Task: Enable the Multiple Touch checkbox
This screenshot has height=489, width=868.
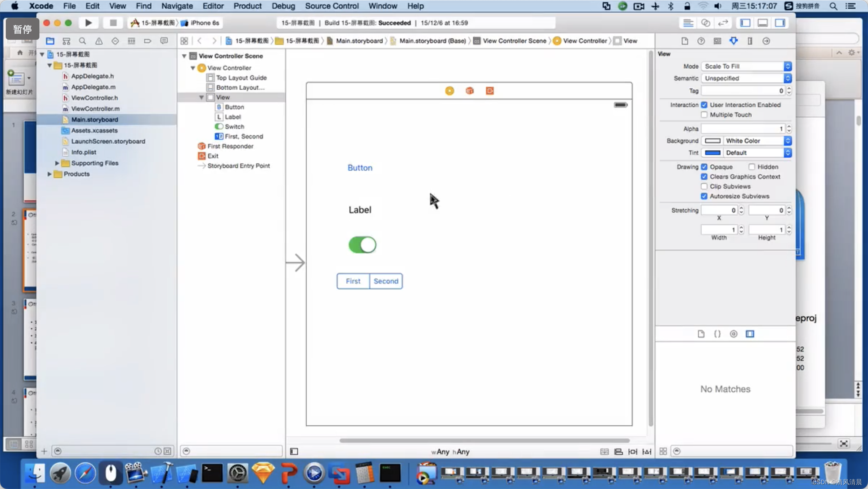Action: [x=704, y=115]
